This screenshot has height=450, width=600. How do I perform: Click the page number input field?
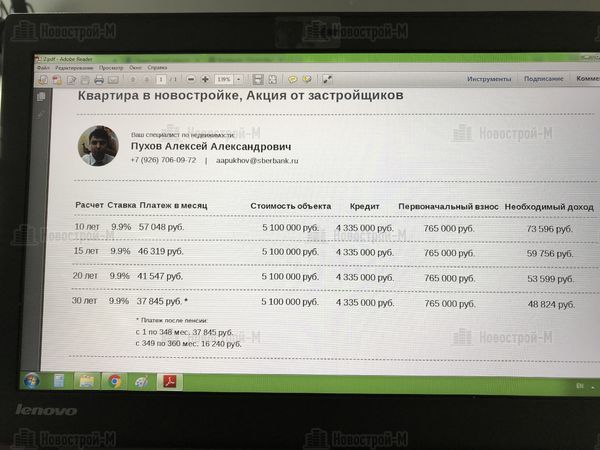159,79
